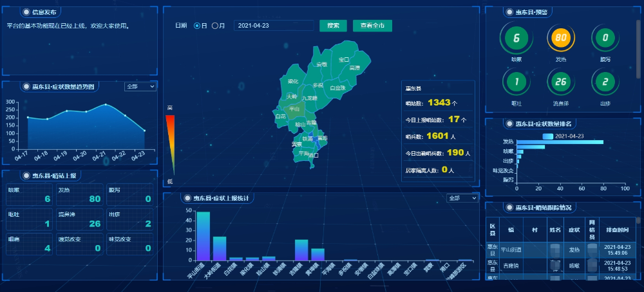Click the vomiting (呕吐) circle showing 1

516,82
